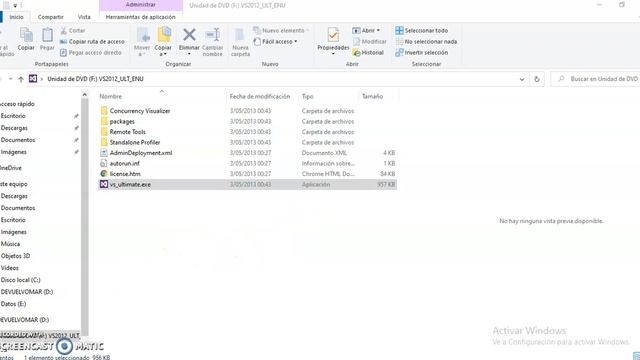Click the address bar path text
Image resolution: width=640 pixels, height=360 pixels.
point(95,79)
